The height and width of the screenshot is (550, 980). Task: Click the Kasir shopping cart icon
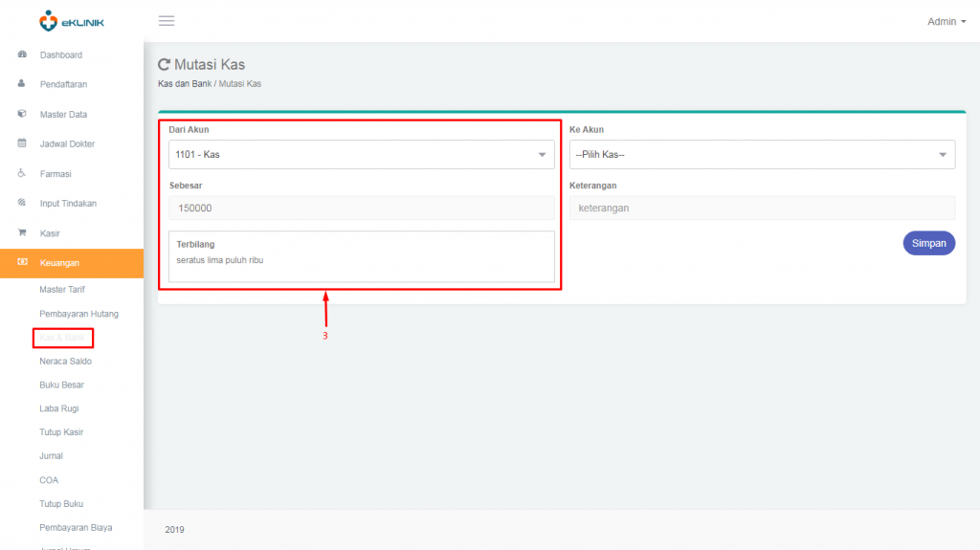coord(22,232)
